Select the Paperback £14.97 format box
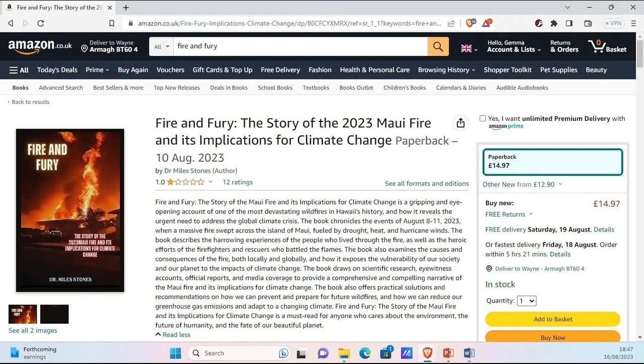 (552, 162)
